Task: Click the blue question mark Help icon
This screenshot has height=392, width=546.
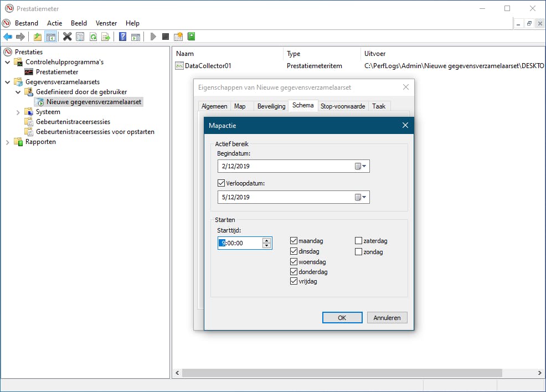Action: (123, 37)
